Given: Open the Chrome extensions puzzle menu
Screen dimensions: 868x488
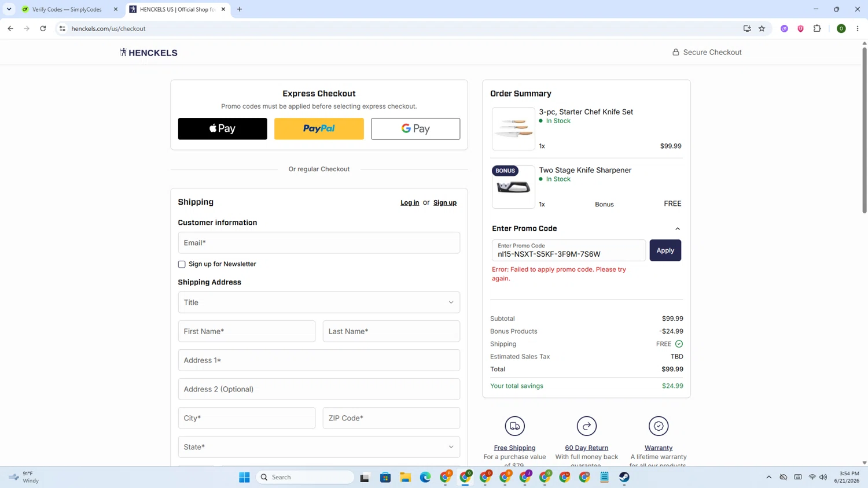Looking at the screenshot, I should point(817,28).
